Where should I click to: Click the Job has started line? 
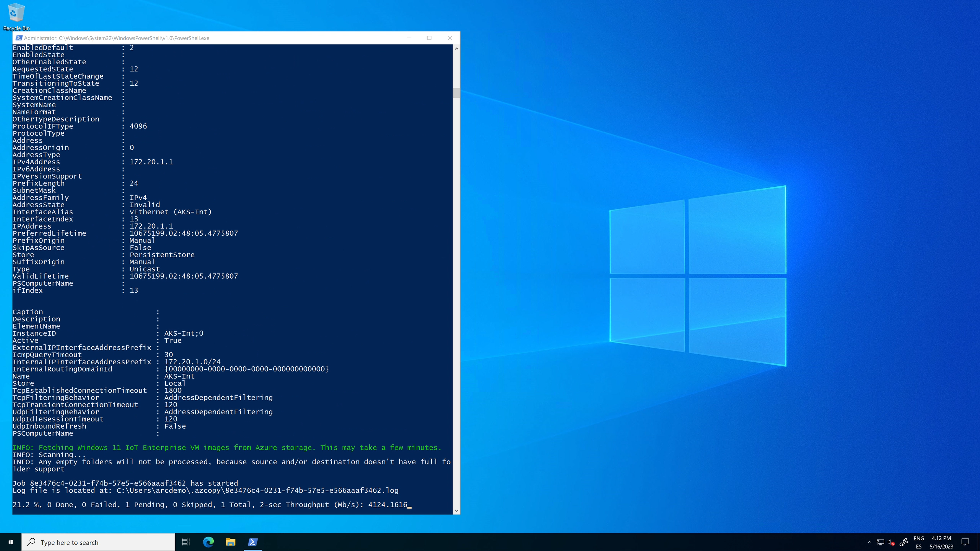125,484
